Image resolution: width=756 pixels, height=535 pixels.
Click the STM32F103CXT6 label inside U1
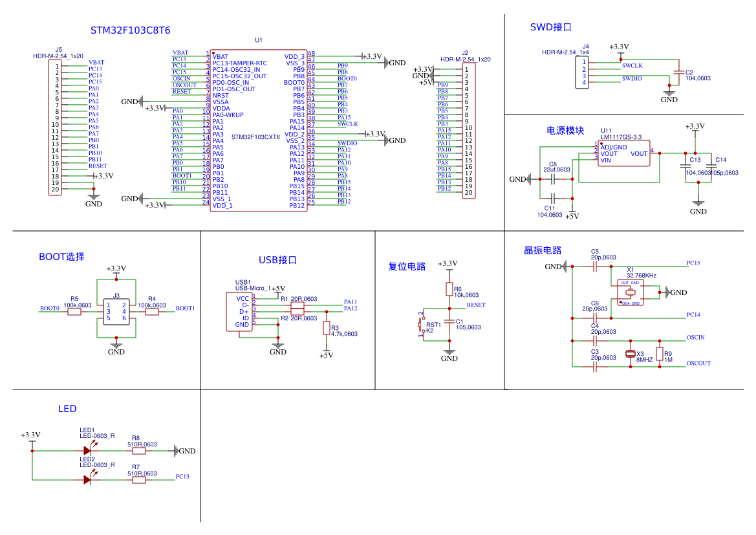[255, 137]
